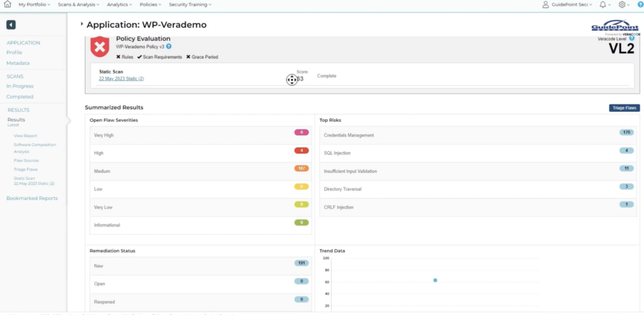This screenshot has width=644, height=315.
Task: Click the High severity count badge 4
Action: tap(301, 151)
